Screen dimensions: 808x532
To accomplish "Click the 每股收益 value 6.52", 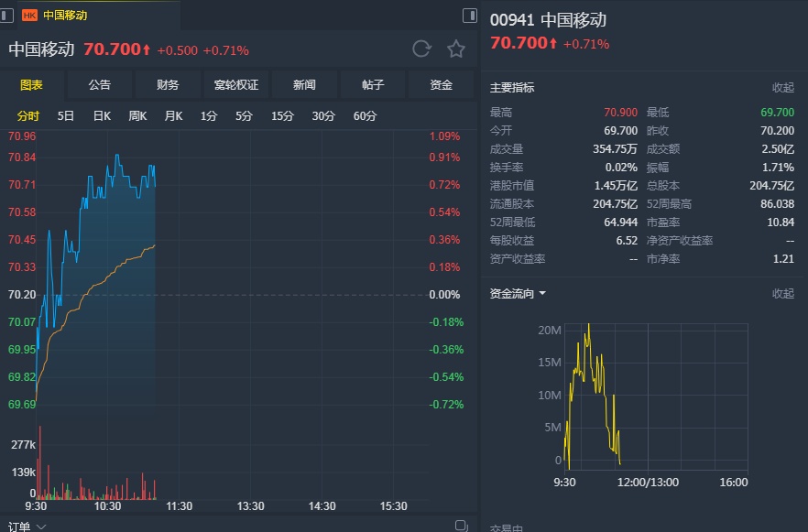I will 627,241.
